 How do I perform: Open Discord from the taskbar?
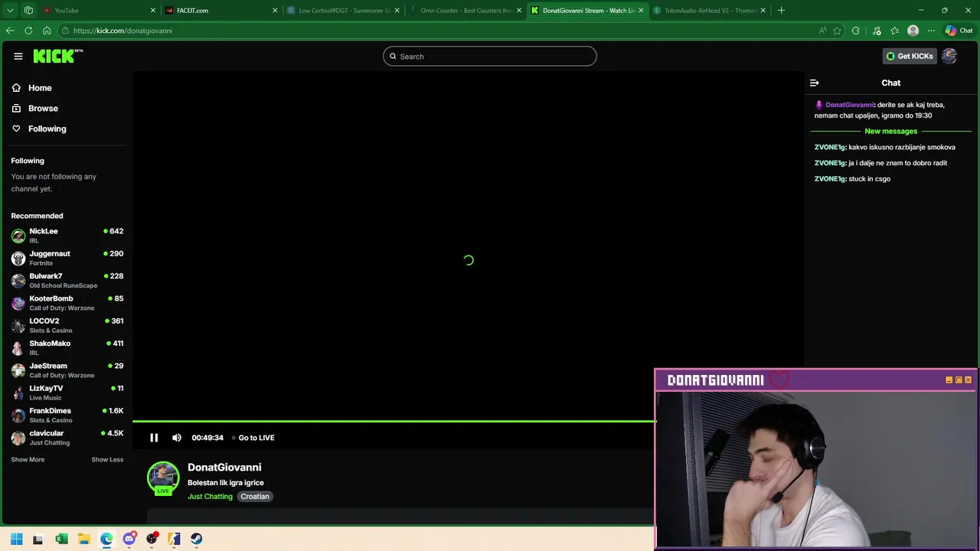point(129,539)
